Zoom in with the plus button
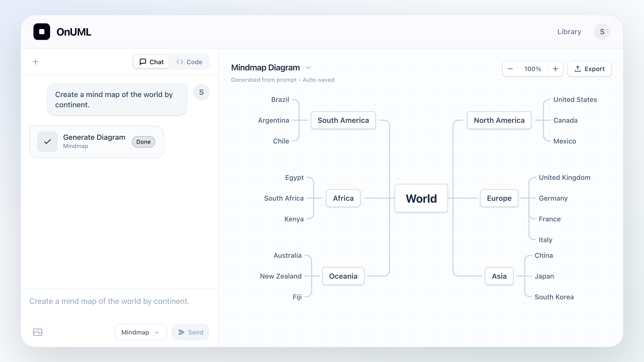 click(x=555, y=69)
